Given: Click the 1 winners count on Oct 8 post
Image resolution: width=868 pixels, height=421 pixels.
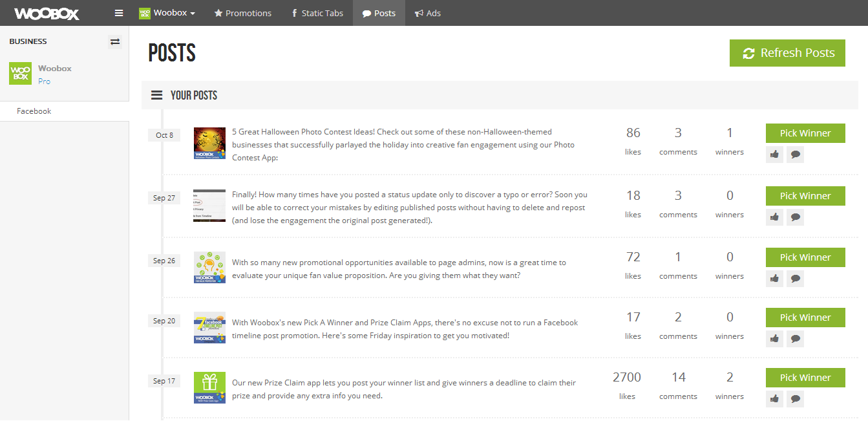Looking at the screenshot, I should pyautogui.click(x=730, y=133).
